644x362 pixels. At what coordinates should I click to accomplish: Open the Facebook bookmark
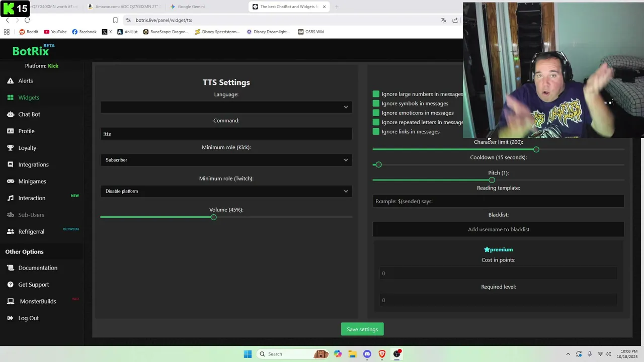click(84, 32)
